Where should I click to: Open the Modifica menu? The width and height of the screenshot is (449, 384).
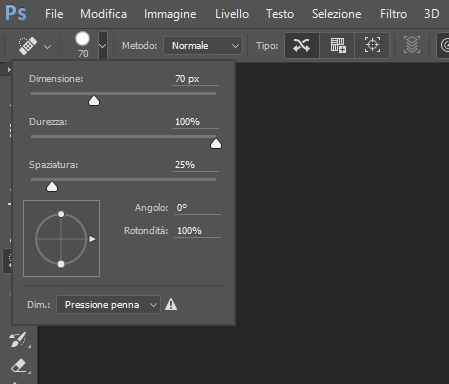(103, 14)
